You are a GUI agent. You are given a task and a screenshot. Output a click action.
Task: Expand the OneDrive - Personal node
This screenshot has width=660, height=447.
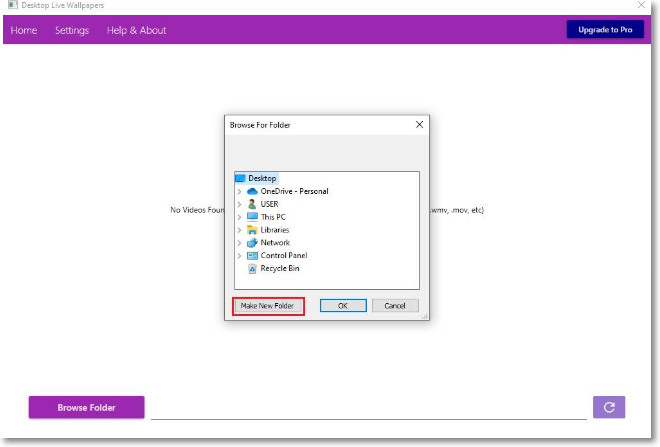[240, 192]
